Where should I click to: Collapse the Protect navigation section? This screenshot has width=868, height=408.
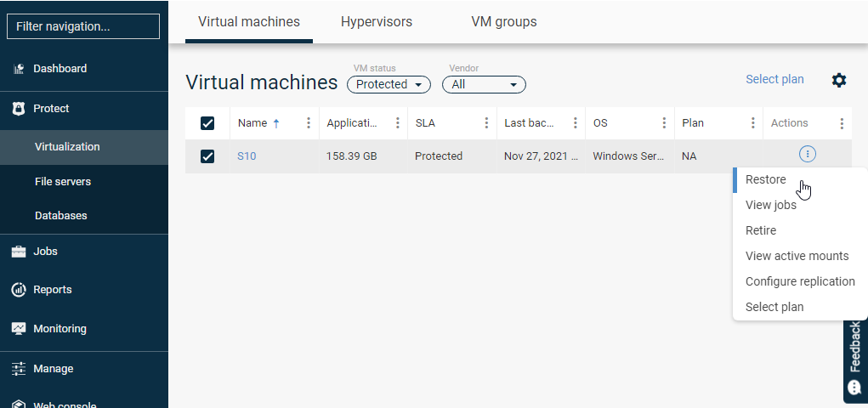point(51,109)
